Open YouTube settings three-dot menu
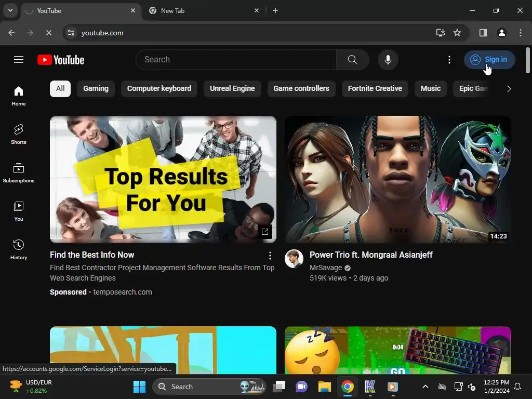This screenshot has width=532, height=399. click(449, 60)
